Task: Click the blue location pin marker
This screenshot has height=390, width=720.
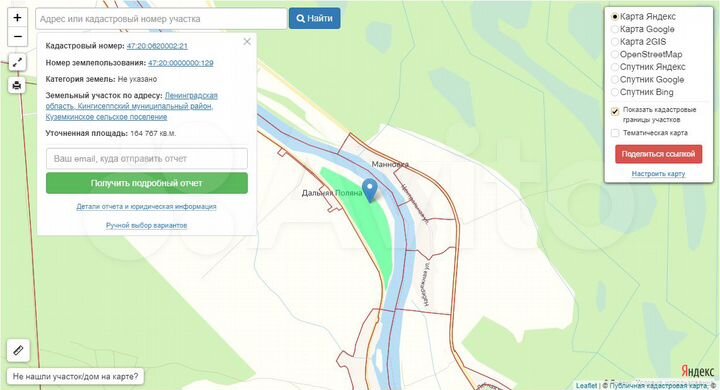Action: point(370,190)
